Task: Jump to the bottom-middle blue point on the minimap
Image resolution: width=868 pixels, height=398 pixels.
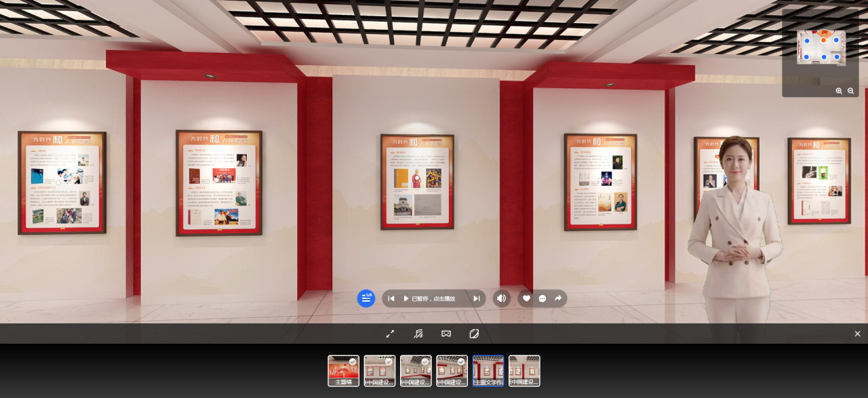Action: click(x=823, y=57)
